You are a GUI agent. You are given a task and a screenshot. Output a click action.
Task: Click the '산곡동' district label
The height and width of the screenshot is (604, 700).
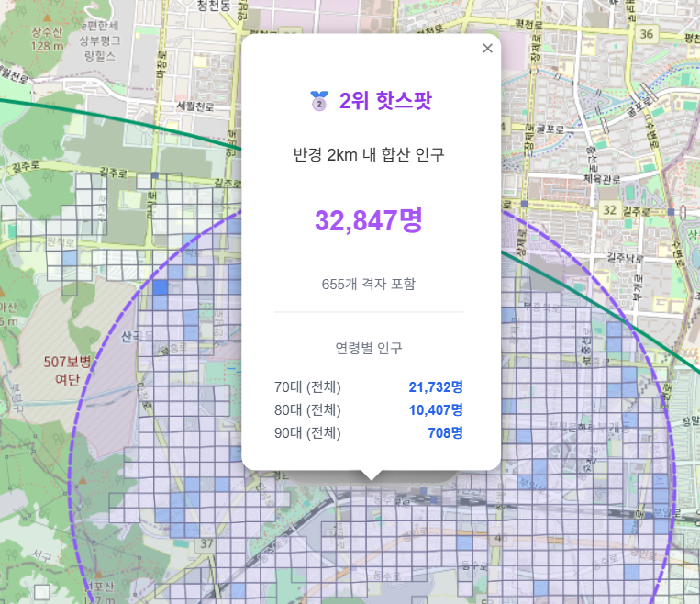point(137,336)
